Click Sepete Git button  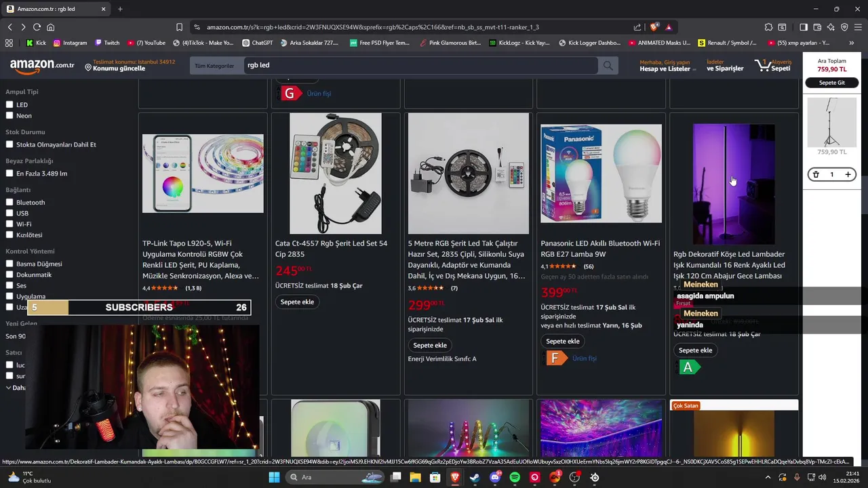831,83
